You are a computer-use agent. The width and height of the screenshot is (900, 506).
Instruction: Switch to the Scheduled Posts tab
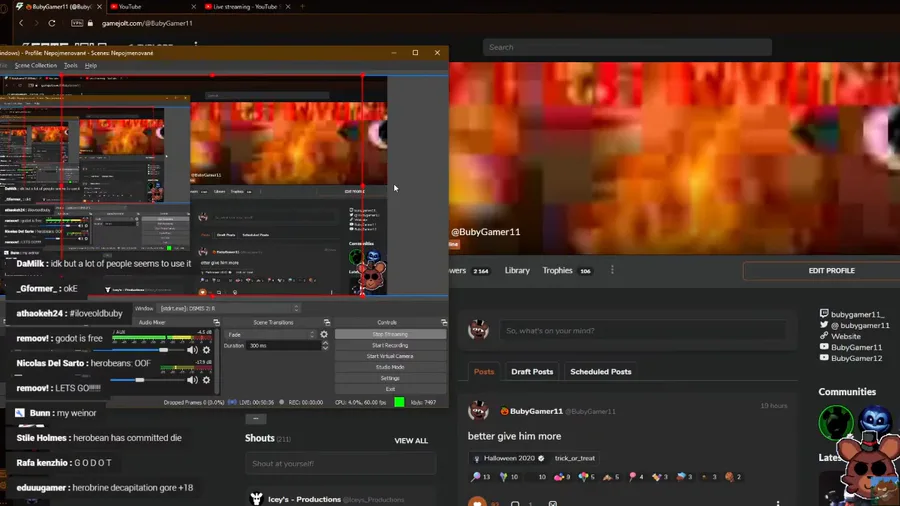coord(600,372)
